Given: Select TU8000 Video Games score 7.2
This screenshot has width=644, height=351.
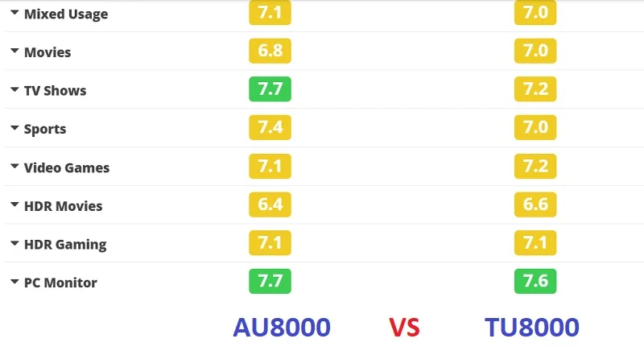Looking at the screenshot, I should (535, 167).
